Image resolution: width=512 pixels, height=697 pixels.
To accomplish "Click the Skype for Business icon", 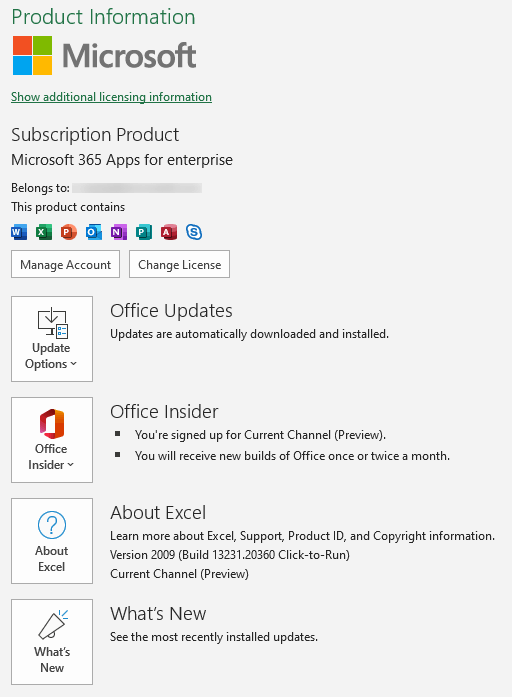I will click(194, 232).
